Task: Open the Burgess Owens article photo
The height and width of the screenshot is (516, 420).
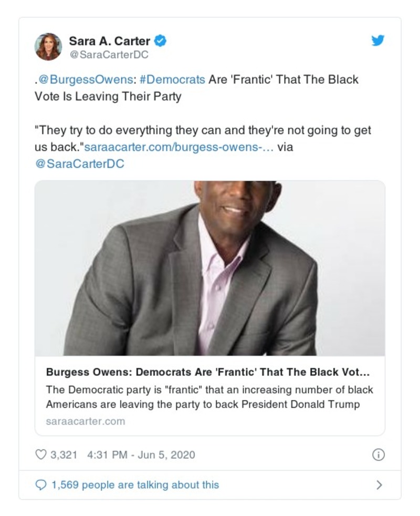Action: [x=210, y=268]
